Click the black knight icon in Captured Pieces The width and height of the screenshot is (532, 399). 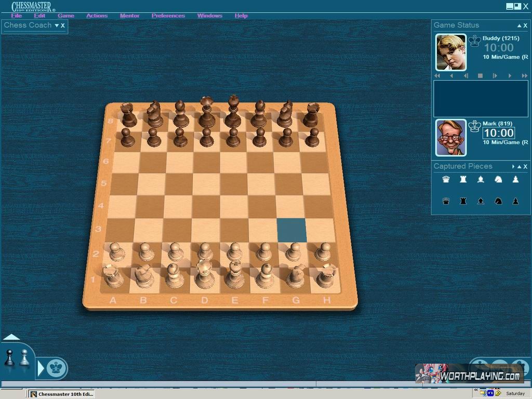[x=498, y=201]
